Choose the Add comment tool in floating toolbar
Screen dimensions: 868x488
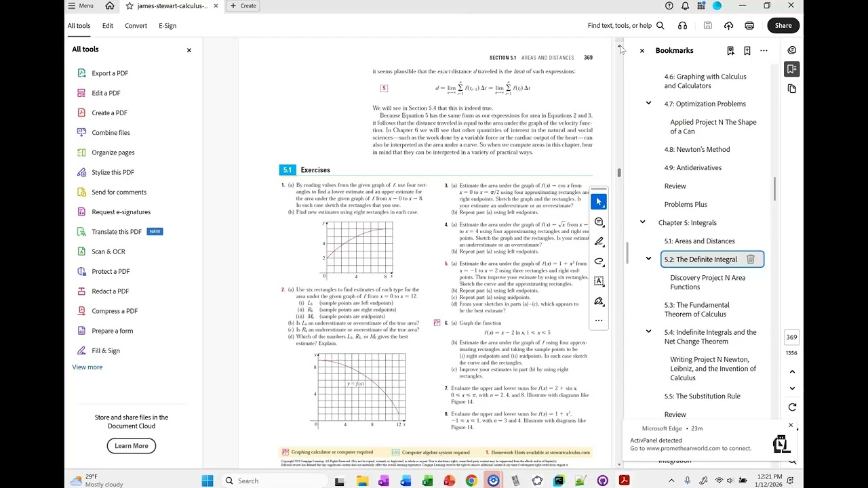[x=599, y=222]
